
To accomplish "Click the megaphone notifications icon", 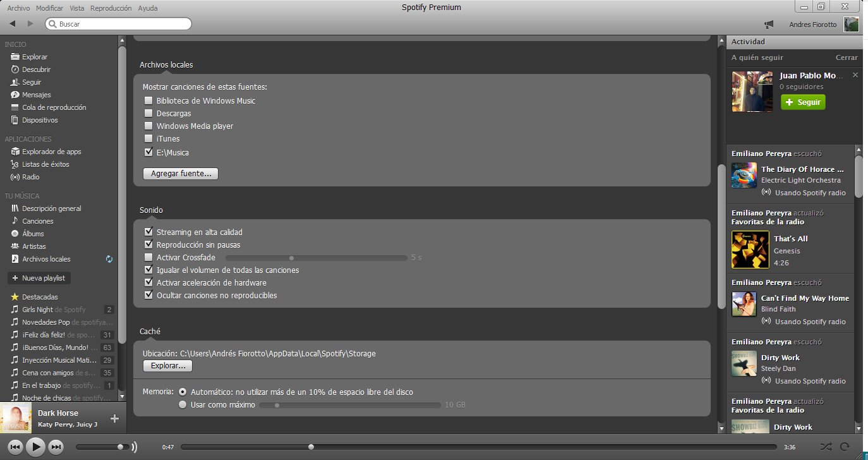I will (x=769, y=25).
